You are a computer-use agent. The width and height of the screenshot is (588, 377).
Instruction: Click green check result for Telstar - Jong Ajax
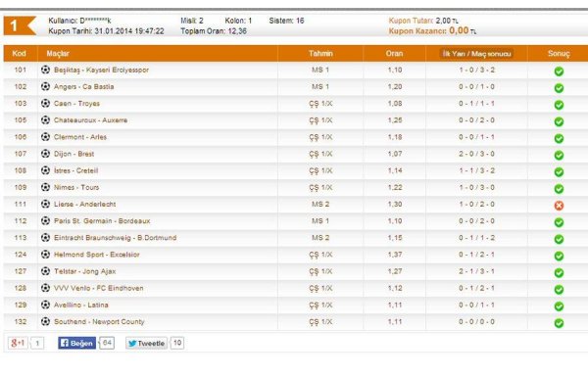pos(559,273)
